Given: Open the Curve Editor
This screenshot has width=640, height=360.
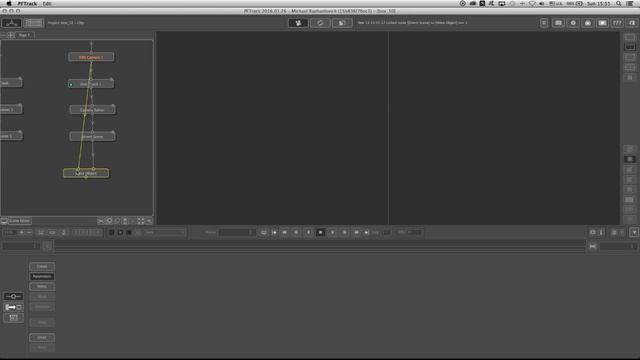Looking at the screenshot, I should tap(19, 221).
